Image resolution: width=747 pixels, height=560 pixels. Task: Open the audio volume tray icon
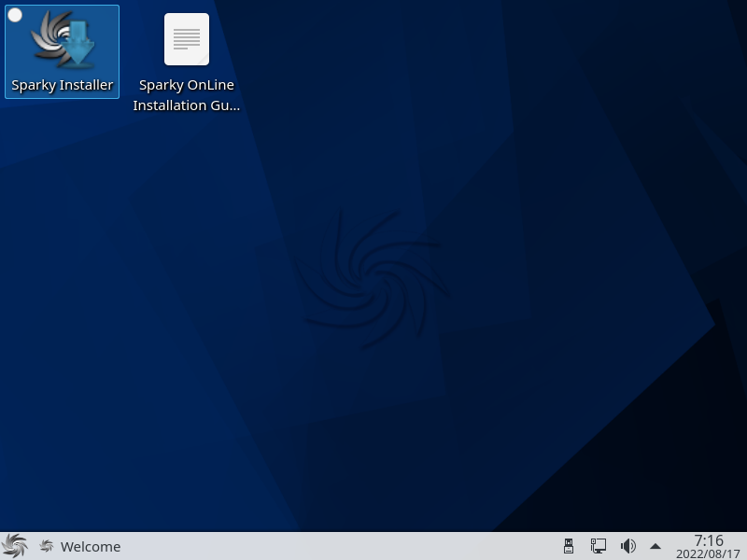coord(627,546)
